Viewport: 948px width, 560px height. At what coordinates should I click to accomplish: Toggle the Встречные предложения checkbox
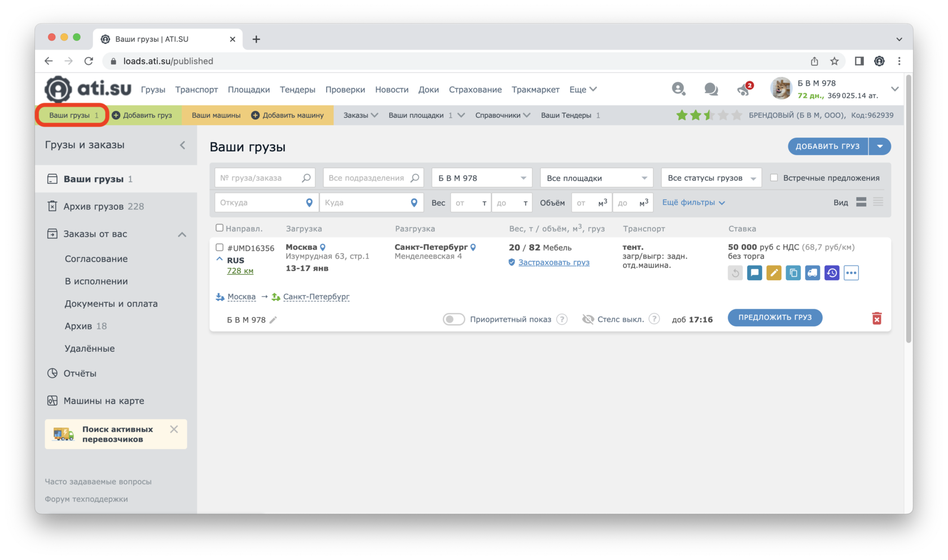(x=774, y=178)
